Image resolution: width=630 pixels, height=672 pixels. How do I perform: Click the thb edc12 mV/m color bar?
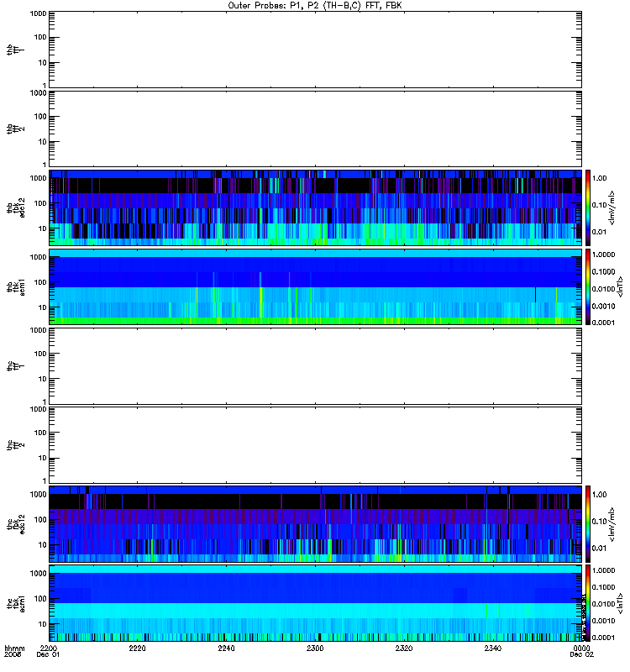(588, 207)
